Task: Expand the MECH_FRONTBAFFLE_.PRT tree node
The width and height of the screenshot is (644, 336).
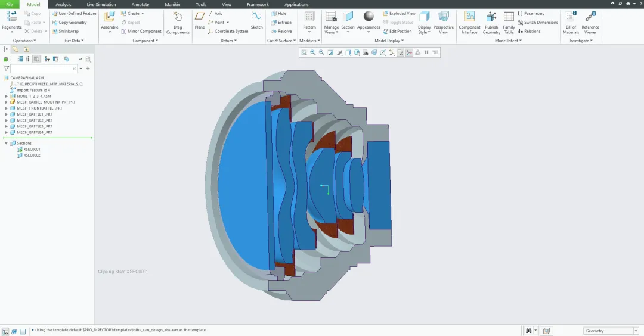Action: pos(6,108)
